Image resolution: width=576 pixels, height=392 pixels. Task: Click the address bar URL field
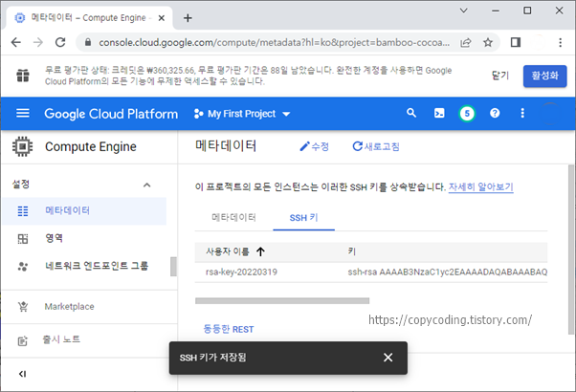tap(274, 43)
